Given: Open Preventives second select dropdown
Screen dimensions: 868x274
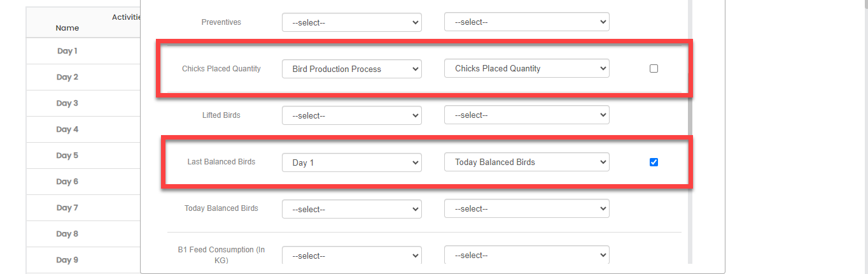Looking at the screenshot, I should [526, 22].
